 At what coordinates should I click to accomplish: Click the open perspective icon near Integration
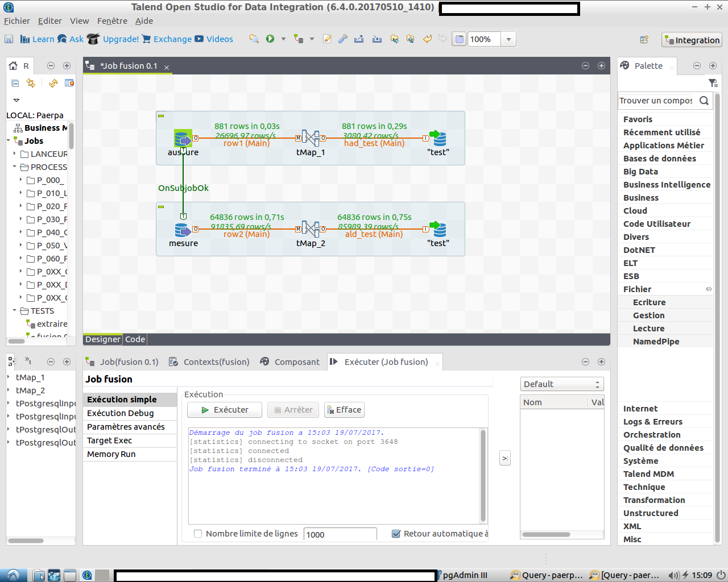(644, 40)
